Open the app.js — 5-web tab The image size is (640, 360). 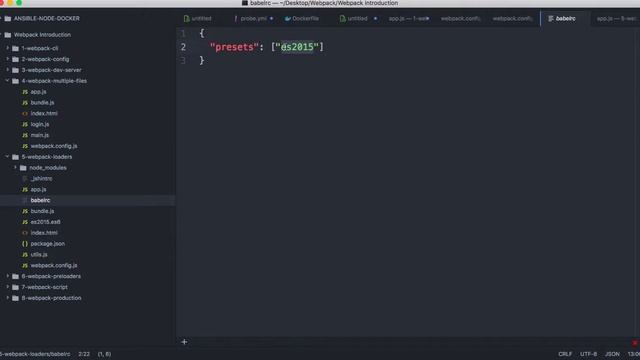(616, 19)
